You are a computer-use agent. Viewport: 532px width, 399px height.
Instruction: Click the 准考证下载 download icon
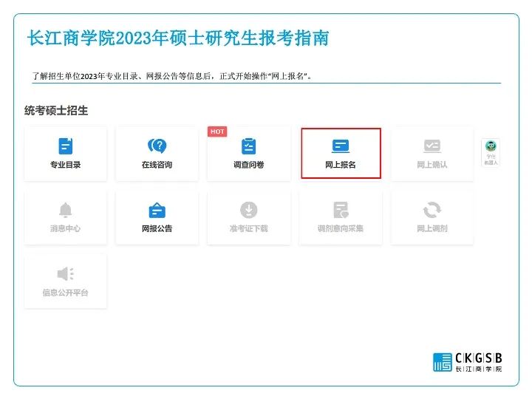pos(249,210)
